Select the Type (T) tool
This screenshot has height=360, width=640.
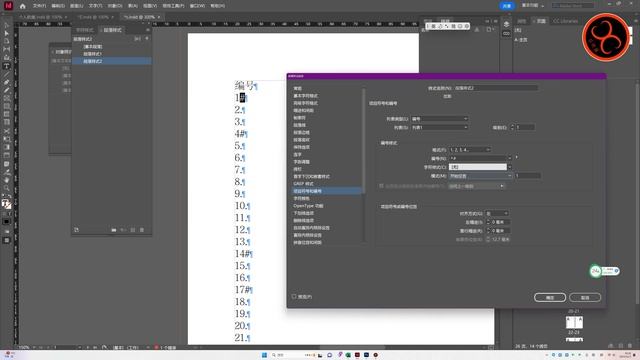[7, 66]
